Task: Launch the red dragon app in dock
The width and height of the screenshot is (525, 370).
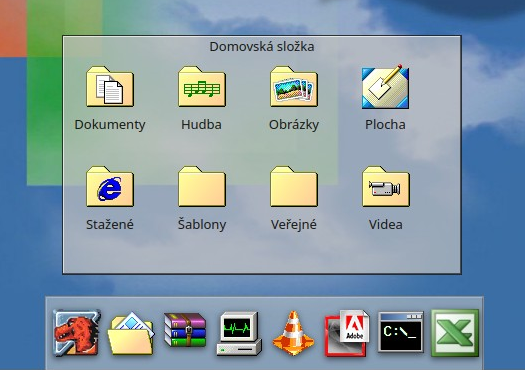Action: pos(77,332)
